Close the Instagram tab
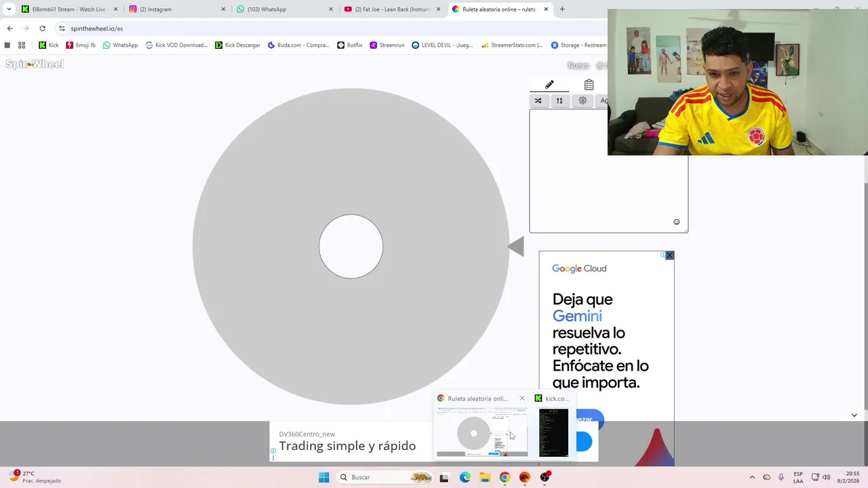 click(x=223, y=9)
